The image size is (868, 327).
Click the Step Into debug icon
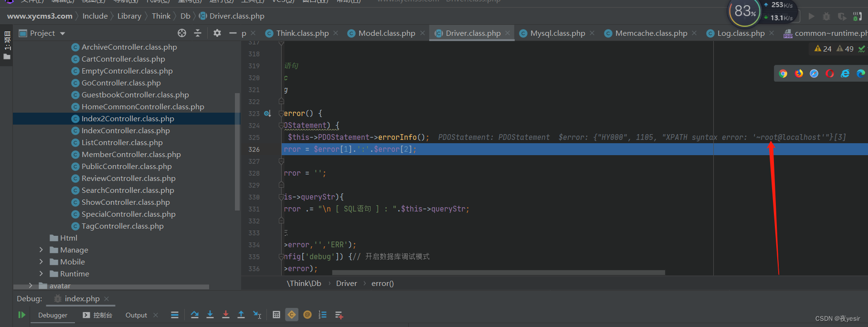210,315
